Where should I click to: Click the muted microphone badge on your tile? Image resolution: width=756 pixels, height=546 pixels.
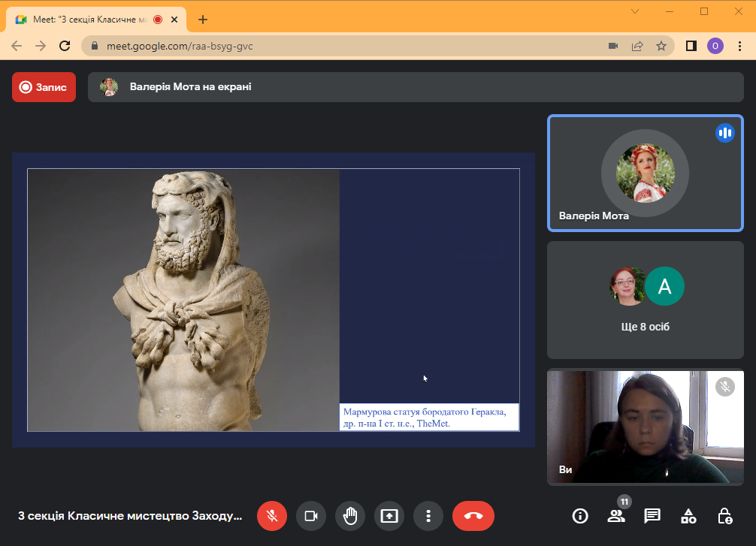point(725,387)
